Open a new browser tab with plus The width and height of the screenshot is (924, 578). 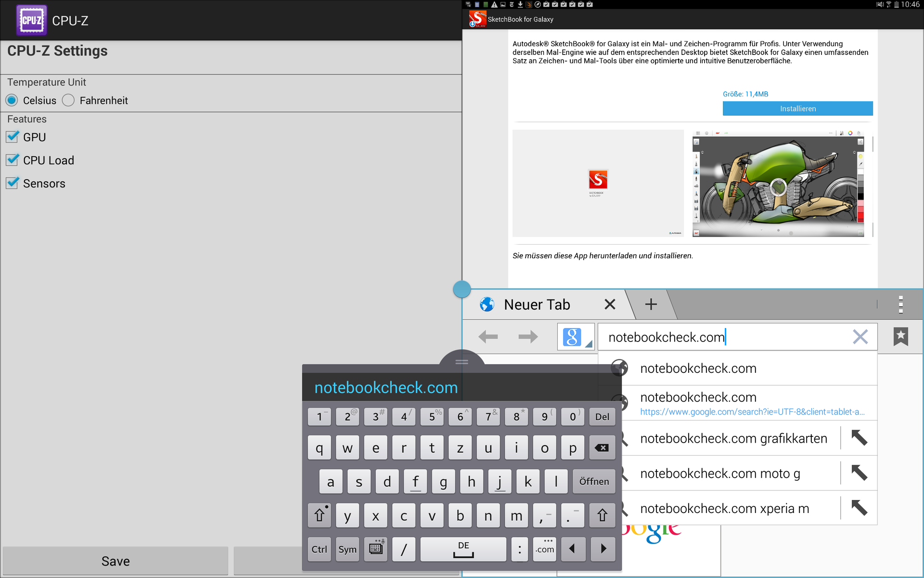point(651,304)
